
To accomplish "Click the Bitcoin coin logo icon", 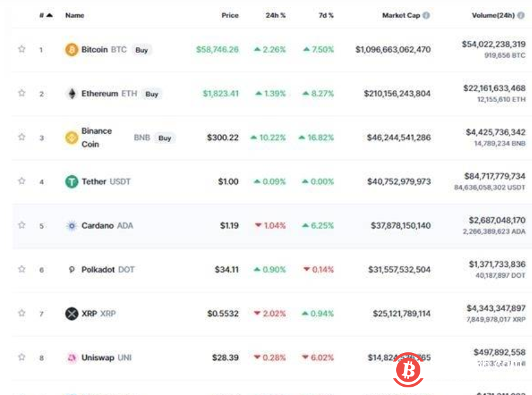I will [72, 50].
